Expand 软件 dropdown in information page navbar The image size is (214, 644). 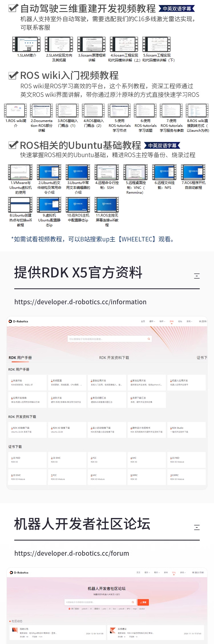point(162,321)
